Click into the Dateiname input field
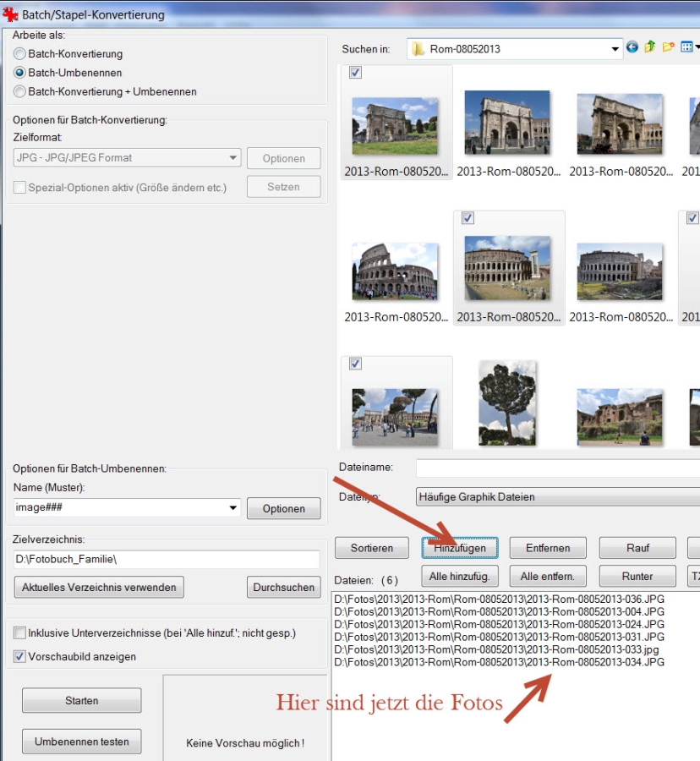The width and height of the screenshot is (700, 761). point(558,468)
